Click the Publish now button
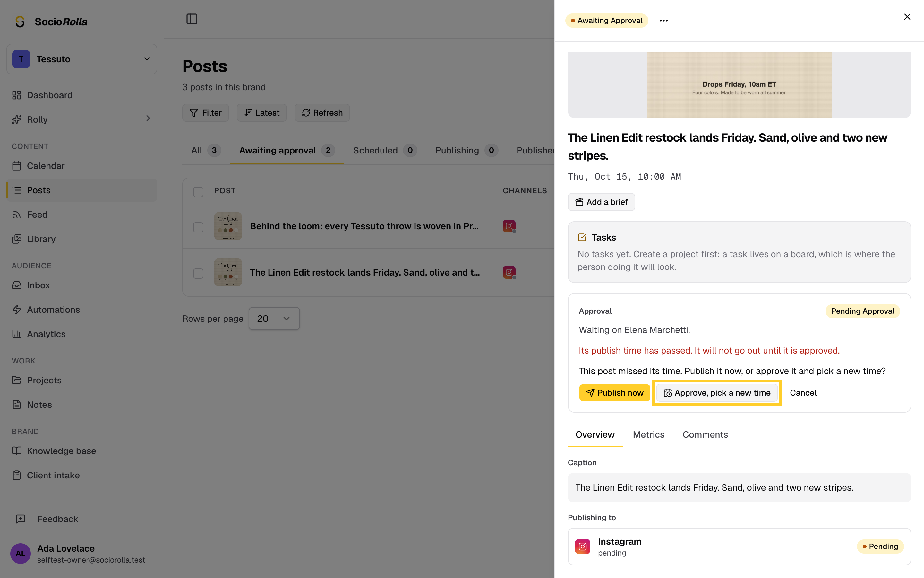 (x=614, y=393)
